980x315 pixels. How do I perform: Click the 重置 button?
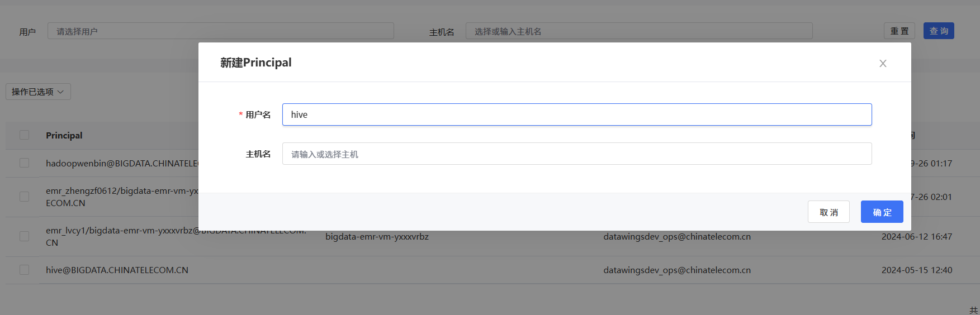[899, 31]
